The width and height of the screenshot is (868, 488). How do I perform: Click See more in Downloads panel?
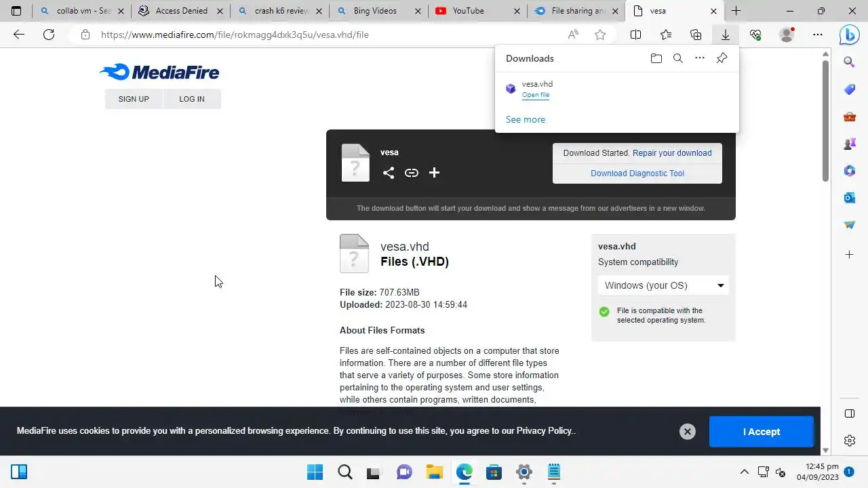tap(526, 119)
